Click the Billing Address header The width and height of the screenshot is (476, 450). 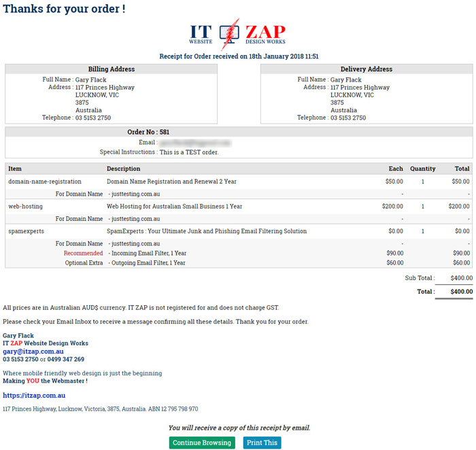112,69
